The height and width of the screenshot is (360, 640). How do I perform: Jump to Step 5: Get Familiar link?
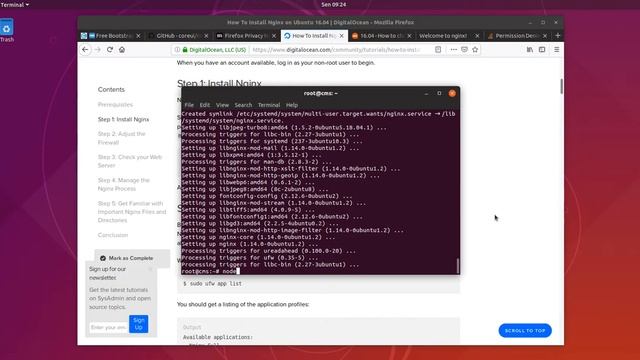[x=132, y=211]
